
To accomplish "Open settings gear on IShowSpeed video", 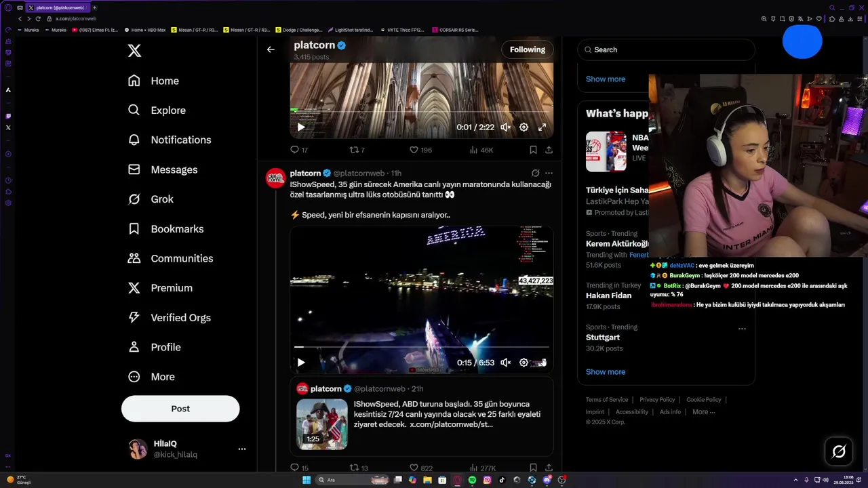I will click(x=524, y=363).
